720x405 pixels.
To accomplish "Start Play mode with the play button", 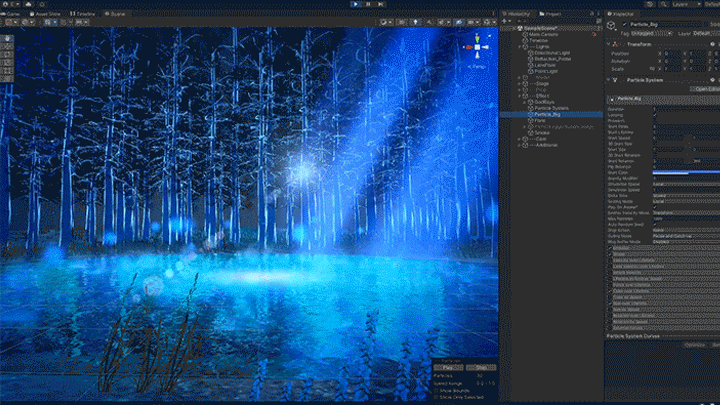I will [x=356, y=4].
